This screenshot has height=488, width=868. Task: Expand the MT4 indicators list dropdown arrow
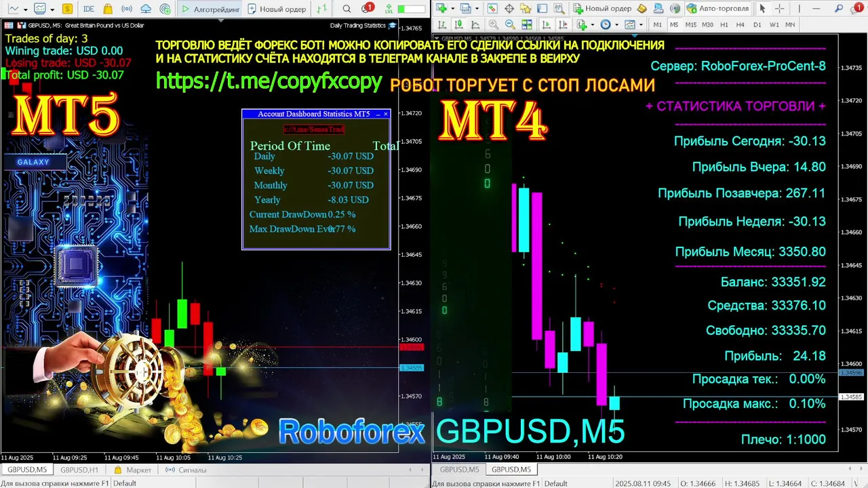coord(593,25)
